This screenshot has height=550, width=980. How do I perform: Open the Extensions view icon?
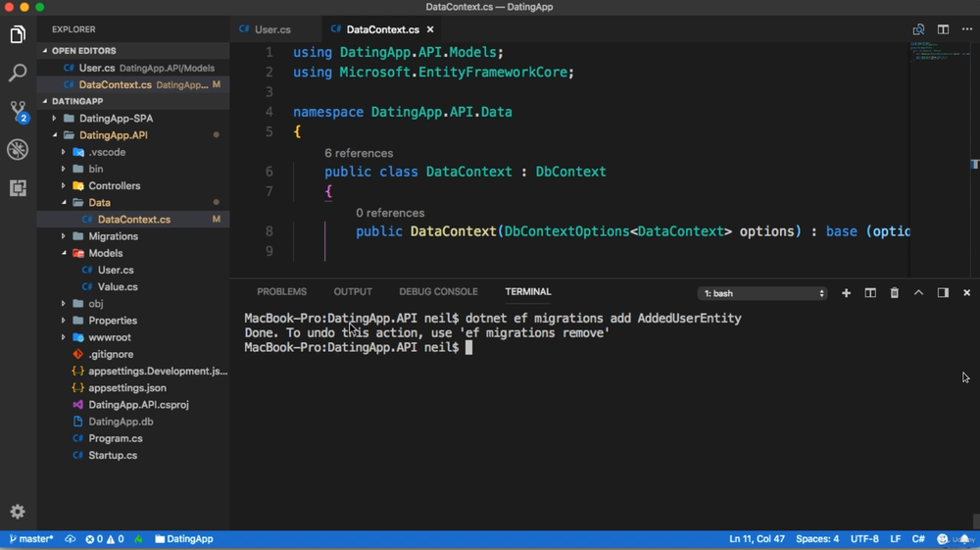(x=18, y=187)
